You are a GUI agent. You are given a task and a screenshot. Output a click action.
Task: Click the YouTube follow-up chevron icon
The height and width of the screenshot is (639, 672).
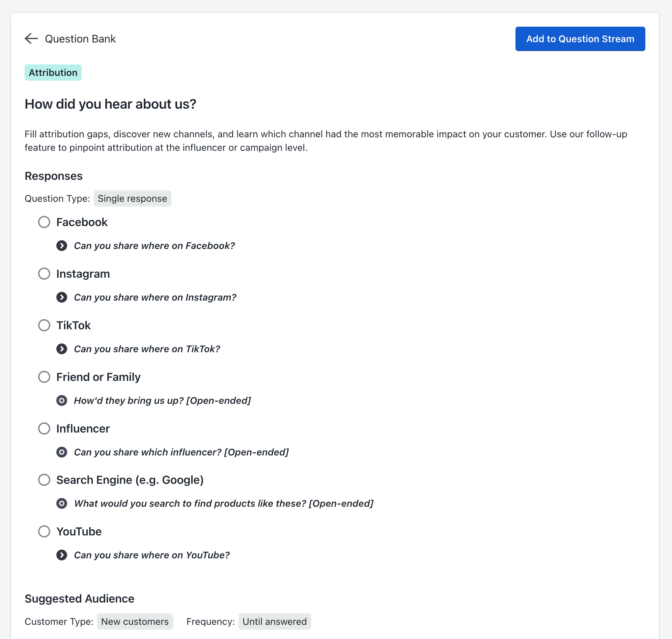tap(62, 555)
